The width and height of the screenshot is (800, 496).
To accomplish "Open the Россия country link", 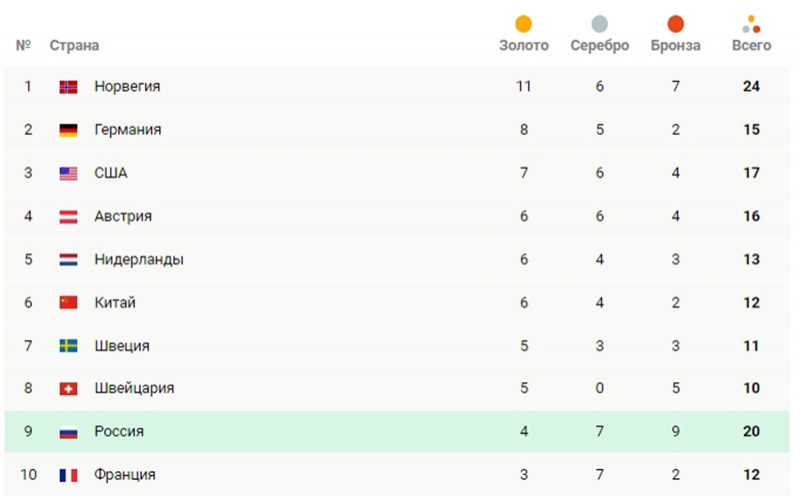I will [x=119, y=432].
